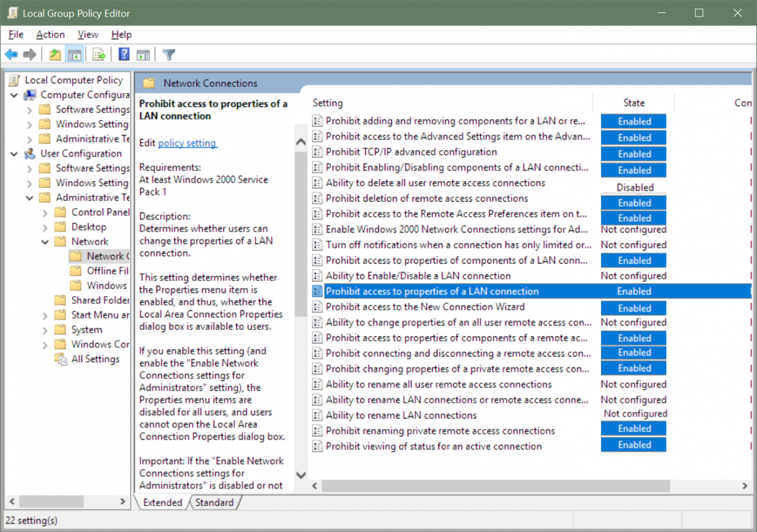Image resolution: width=757 pixels, height=532 pixels.
Task: Select 'Prohibit TCP/IP advanced configuration' setting
Action: point(411,152)
